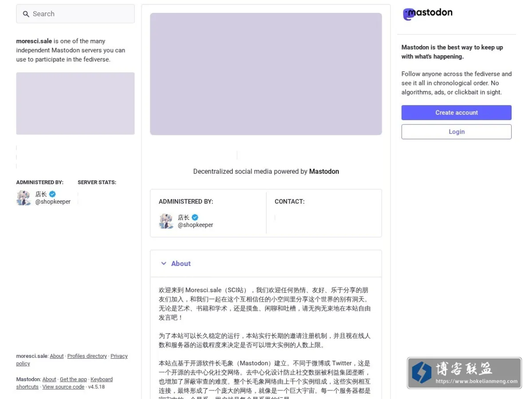This screenshot has width=532, height=399.
Task: Open the Profiles directory link
Action: tap(87, 356)
